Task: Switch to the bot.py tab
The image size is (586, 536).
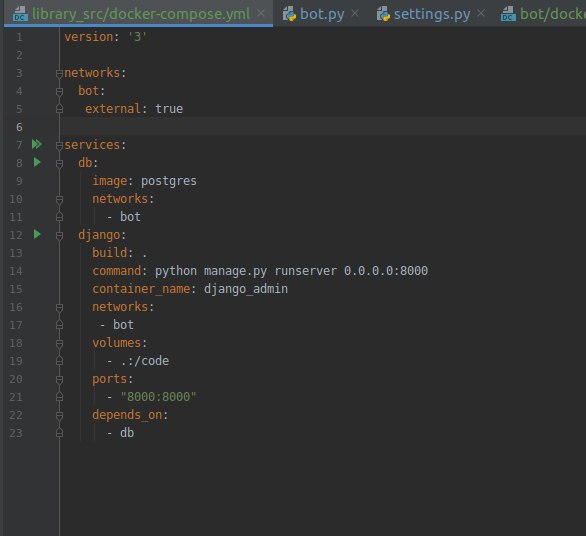Action: pos(322,14)
